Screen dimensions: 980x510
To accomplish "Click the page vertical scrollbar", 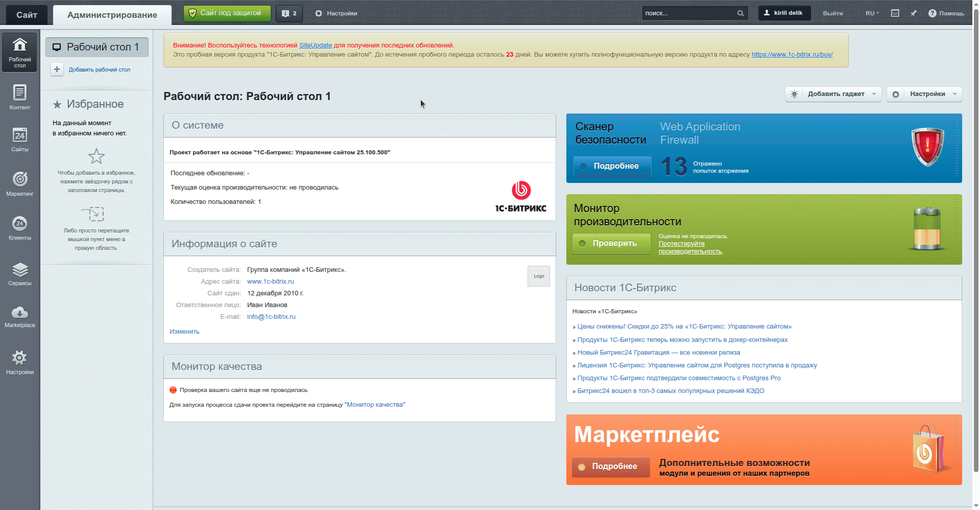I will (x=976, y=240).
